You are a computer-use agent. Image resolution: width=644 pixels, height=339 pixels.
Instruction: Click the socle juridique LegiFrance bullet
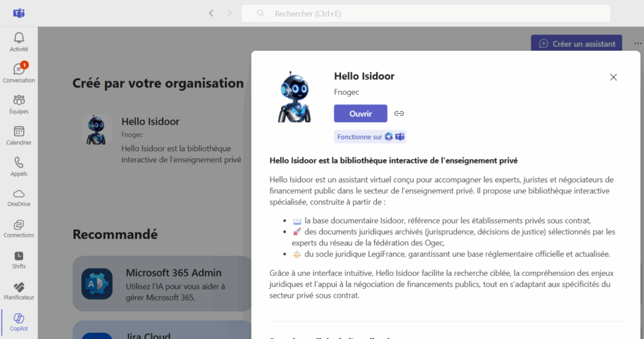pyautogui.click(x=451, y=254)
